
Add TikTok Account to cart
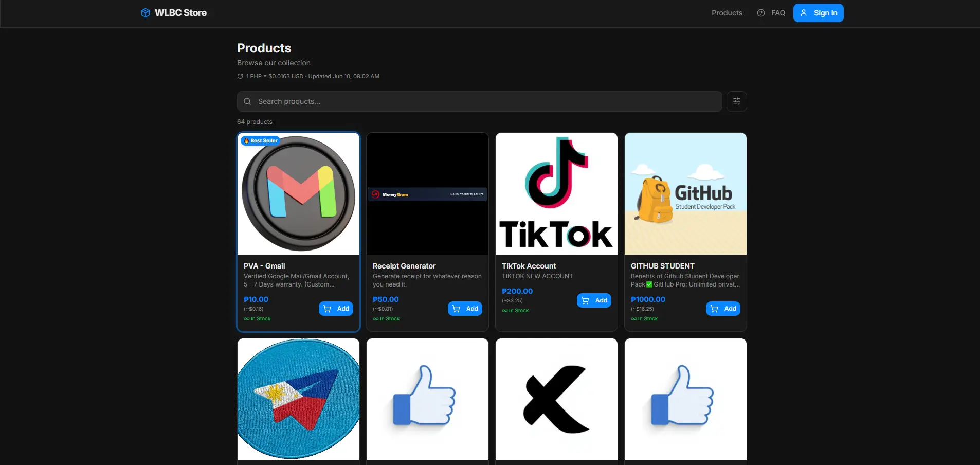[x=594, y=300]
